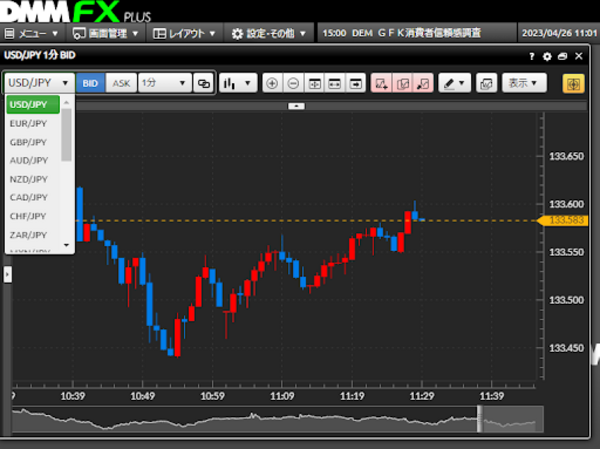Click the overview navigator slider handle

pos(480,419)
